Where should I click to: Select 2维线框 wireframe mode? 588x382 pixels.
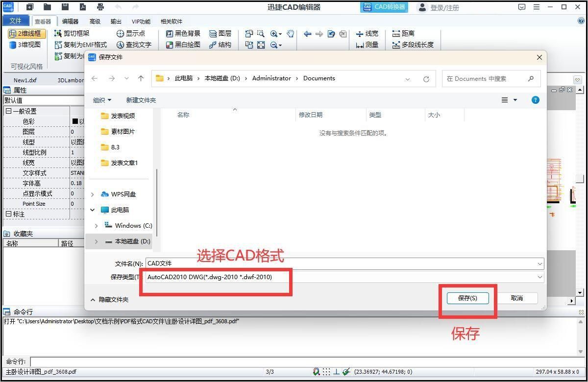tap(26, 33)
